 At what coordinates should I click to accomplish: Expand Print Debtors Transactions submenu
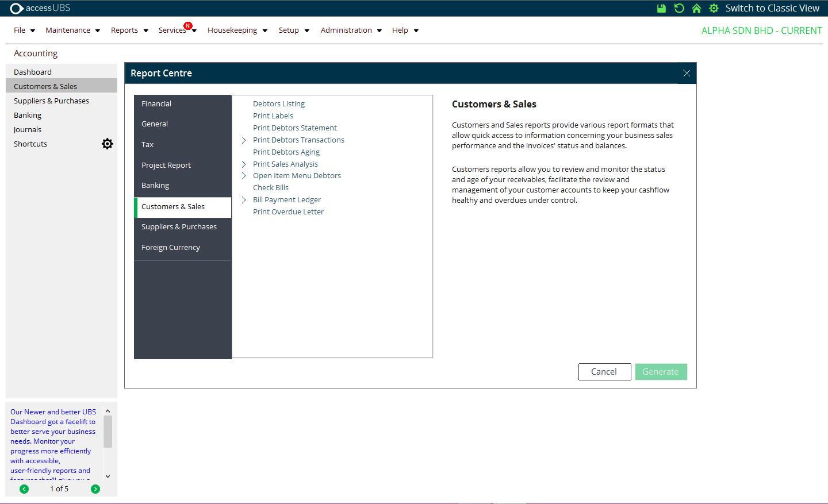coord(244,140)
